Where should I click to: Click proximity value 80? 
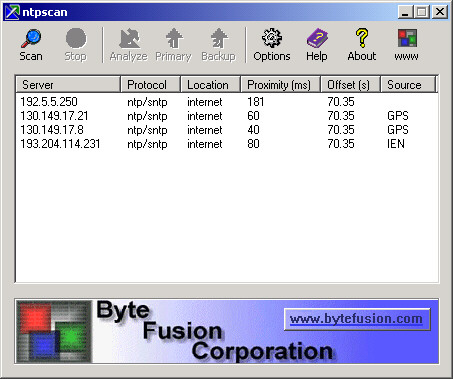tap(253, 144)
